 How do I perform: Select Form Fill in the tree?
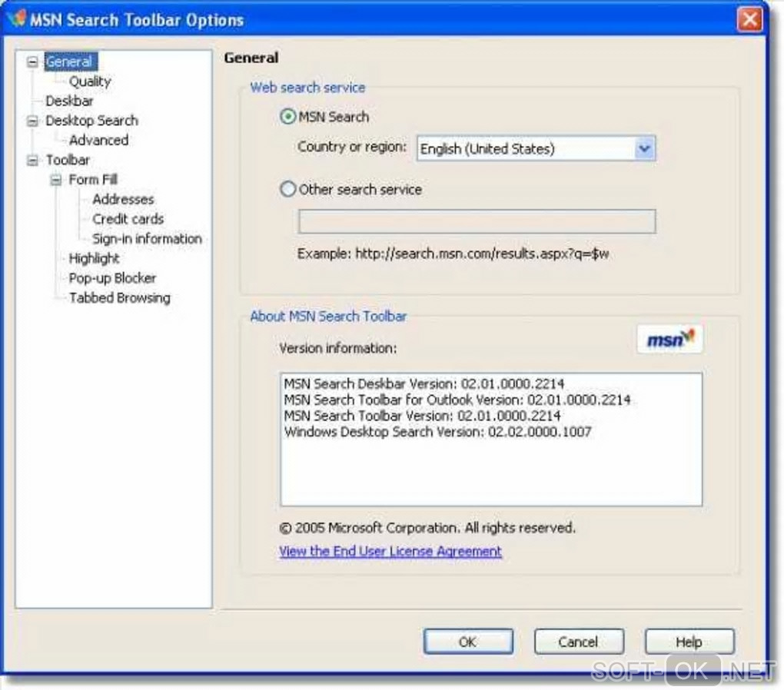[93, 180]
